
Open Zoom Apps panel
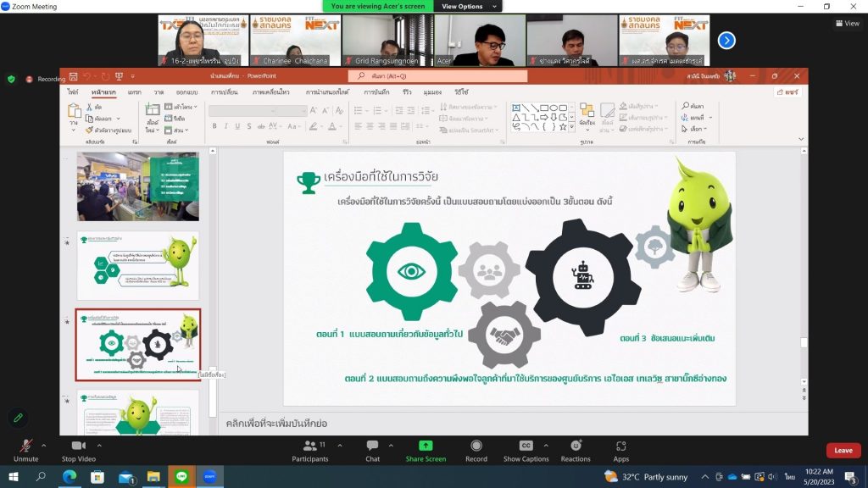tap(621, 448)
